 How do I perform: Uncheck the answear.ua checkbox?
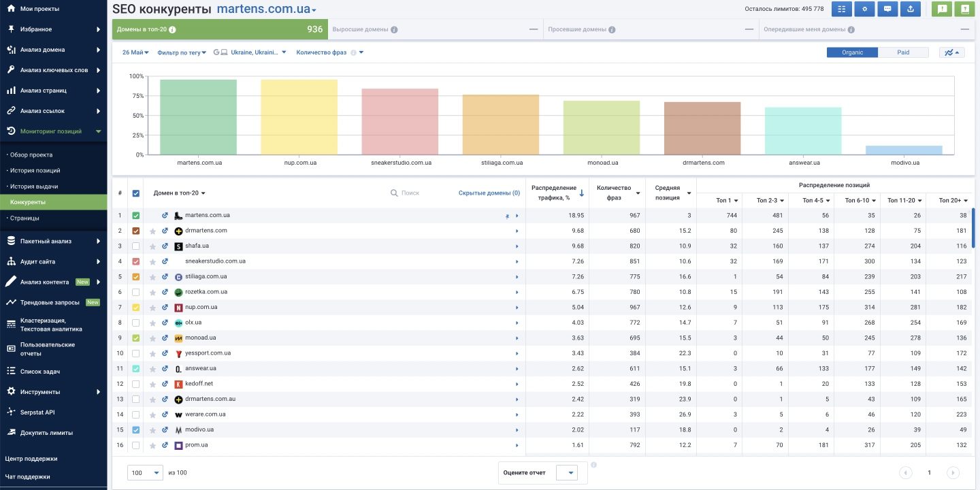[136, 369]
